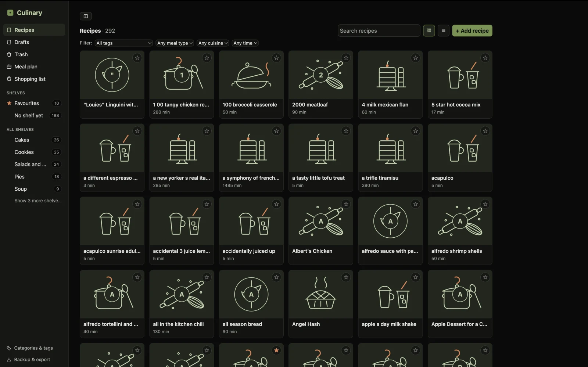Open the Shopping list page
Image resolution: width=588 pixels, height=367 pixels.
click(x=34, y=79)
